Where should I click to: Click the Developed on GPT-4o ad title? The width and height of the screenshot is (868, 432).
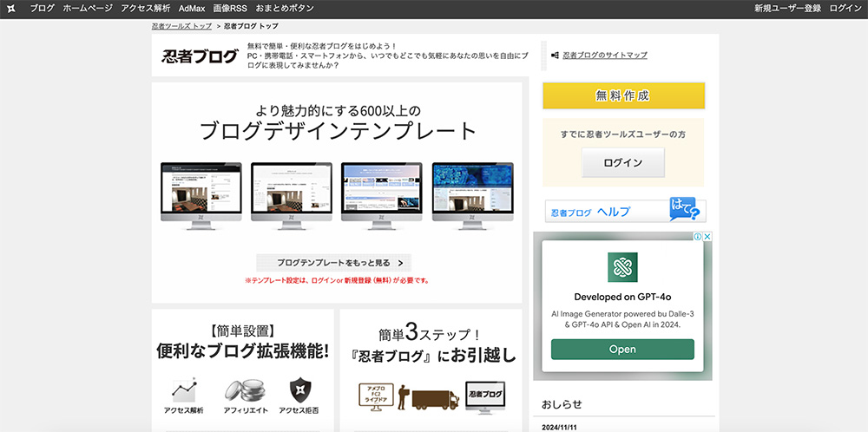tap(622, 297)
